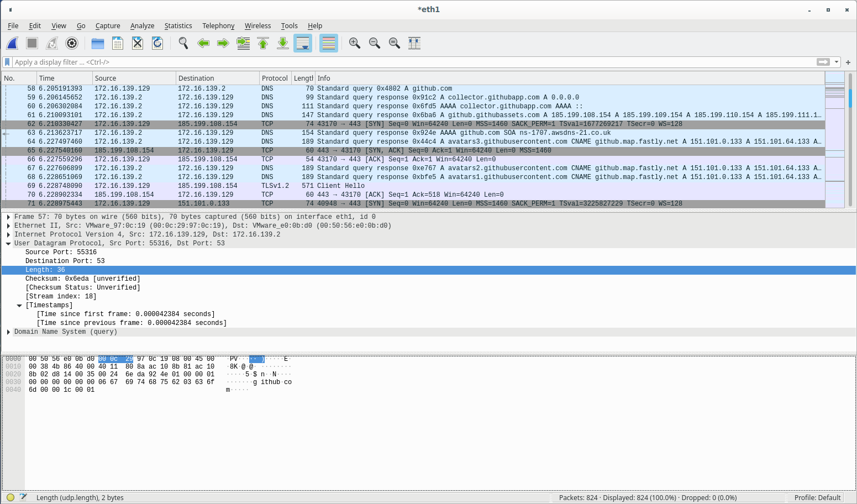Screen dimensions: 857x504
Task: Select 'Checksum: 0x6eda [unverified]' line
Action: [82, 279]
